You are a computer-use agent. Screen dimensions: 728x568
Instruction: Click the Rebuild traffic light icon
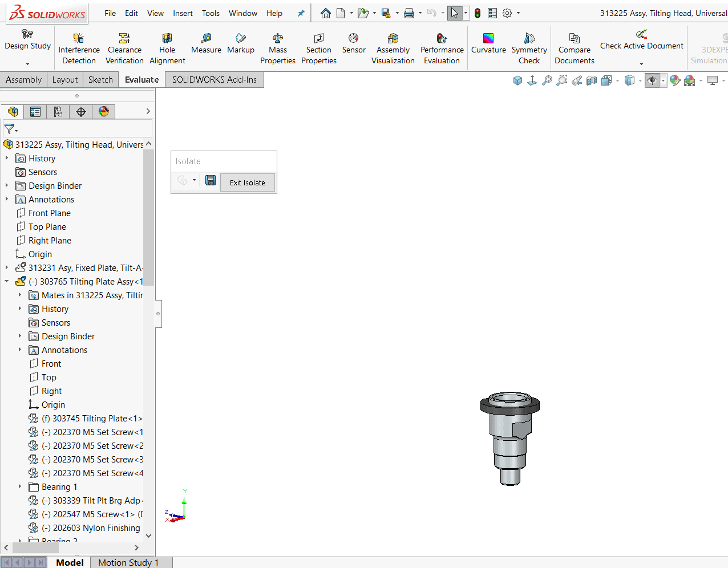[478, 13]
